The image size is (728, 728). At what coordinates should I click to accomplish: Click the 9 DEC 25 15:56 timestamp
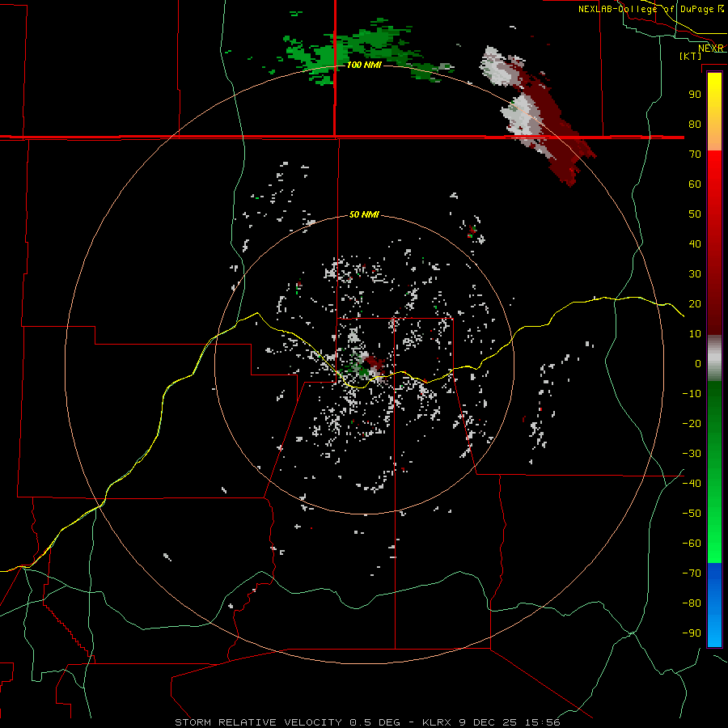(x=509, y=722)
